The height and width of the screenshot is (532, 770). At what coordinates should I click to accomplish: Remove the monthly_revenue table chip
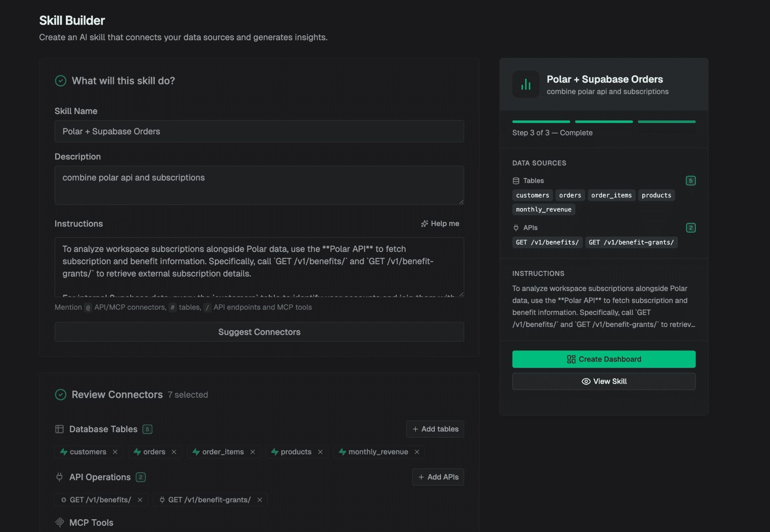pyautogui.click(x=417, y=452)
